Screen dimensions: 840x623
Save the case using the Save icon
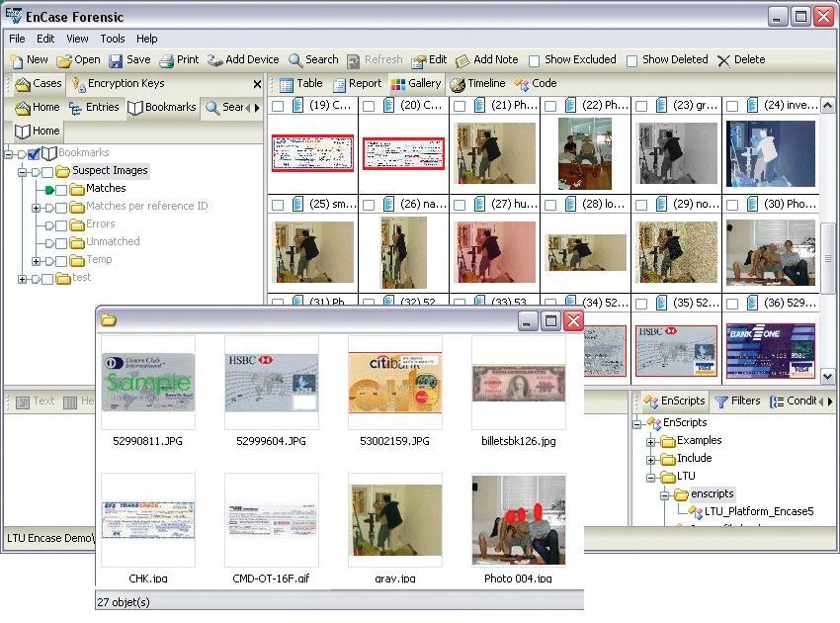point(117,60)
